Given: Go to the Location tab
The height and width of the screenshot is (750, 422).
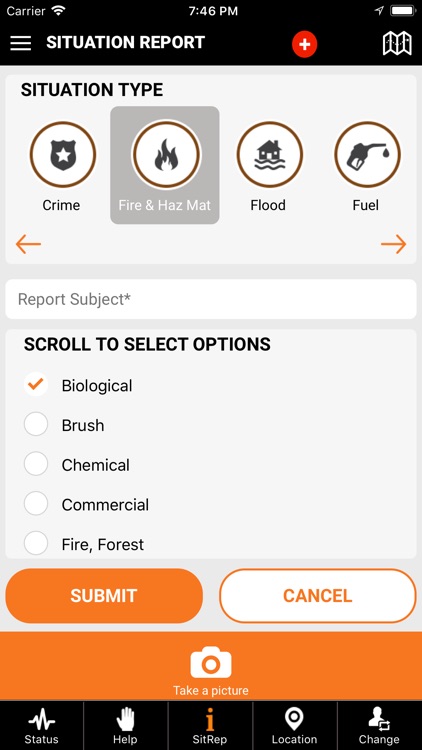Looking at the screenshot, I should pos(295,726).
